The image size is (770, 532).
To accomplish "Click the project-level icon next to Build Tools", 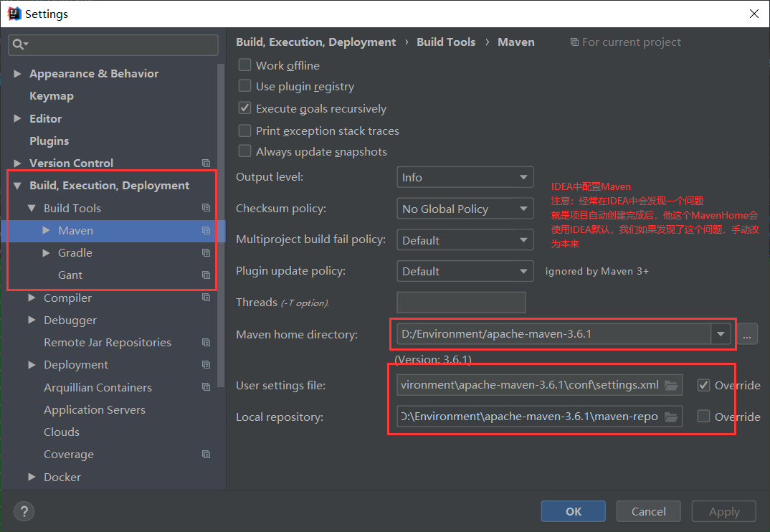I will (x=206, y=208).
